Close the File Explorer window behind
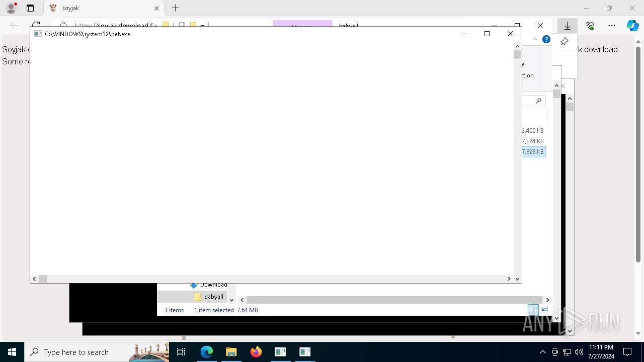Screen dimensions: 644x362 click(540, 26)
